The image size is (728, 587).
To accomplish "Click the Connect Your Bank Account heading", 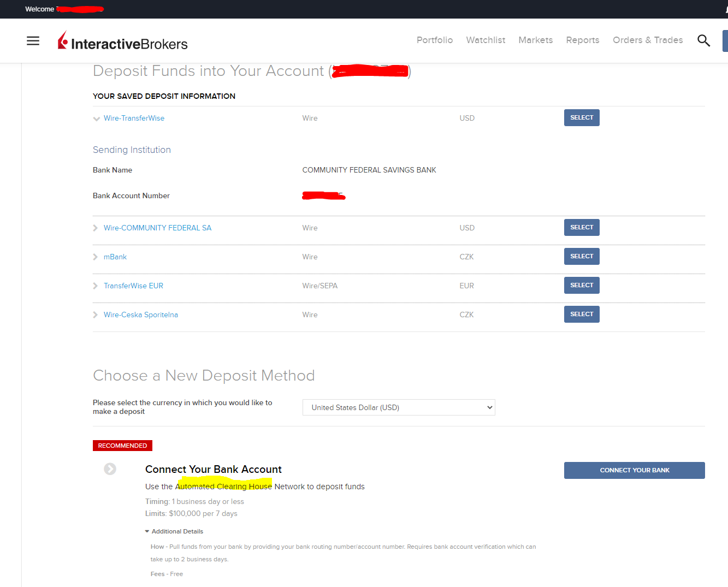I will pos(214,469).
